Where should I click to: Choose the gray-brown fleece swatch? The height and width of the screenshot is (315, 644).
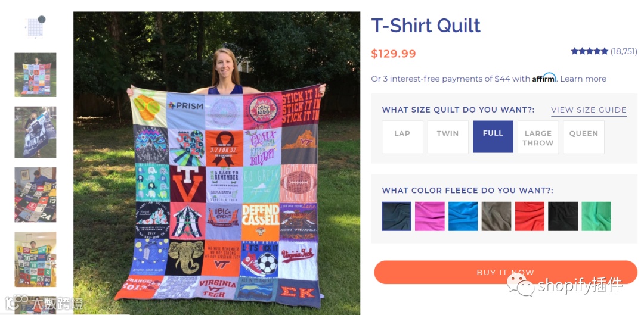[496, 216]
